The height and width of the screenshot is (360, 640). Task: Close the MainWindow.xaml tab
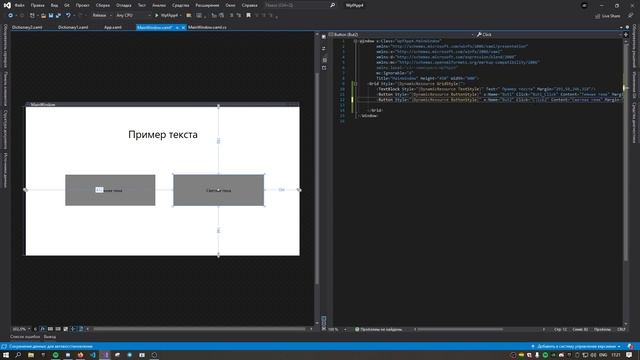pos(183,28)
